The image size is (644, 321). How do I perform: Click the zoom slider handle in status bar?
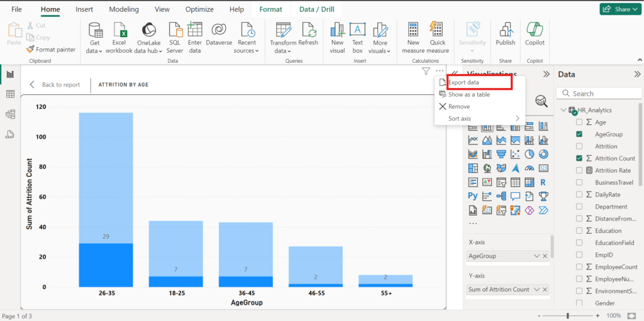tap(568, 316)
